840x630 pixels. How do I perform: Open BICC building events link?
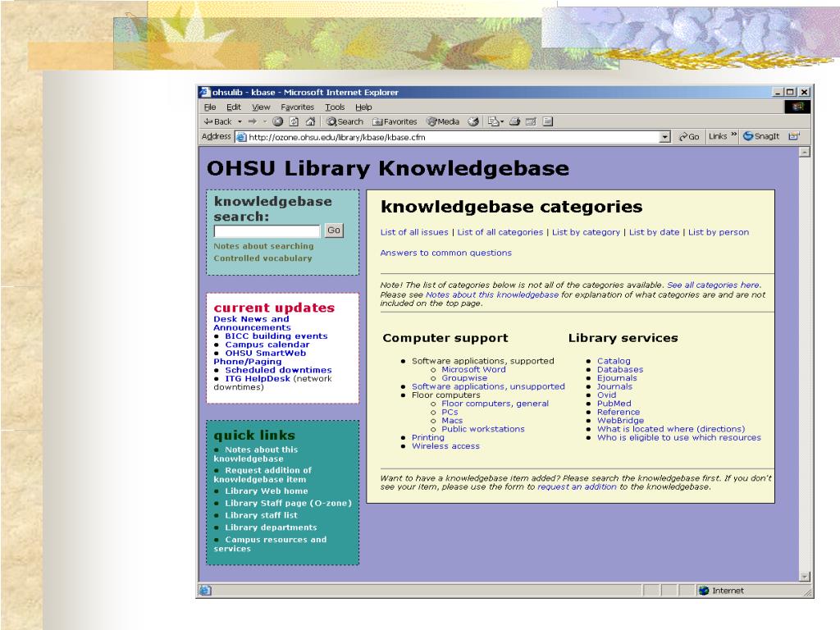tap(276, 336)
